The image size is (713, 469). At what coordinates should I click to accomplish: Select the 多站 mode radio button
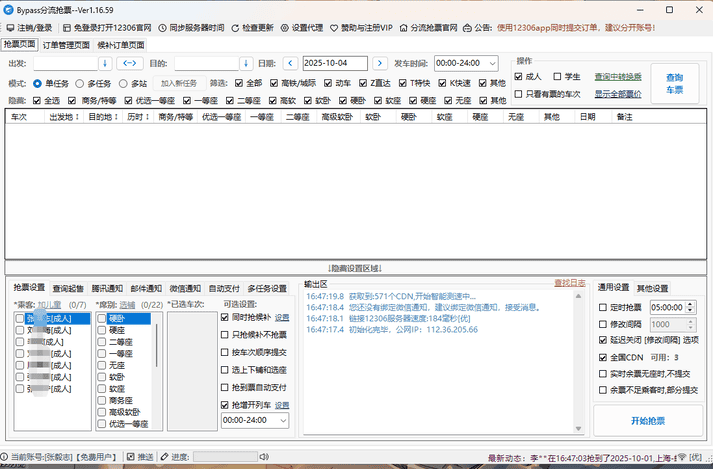(x=123, y=84)
